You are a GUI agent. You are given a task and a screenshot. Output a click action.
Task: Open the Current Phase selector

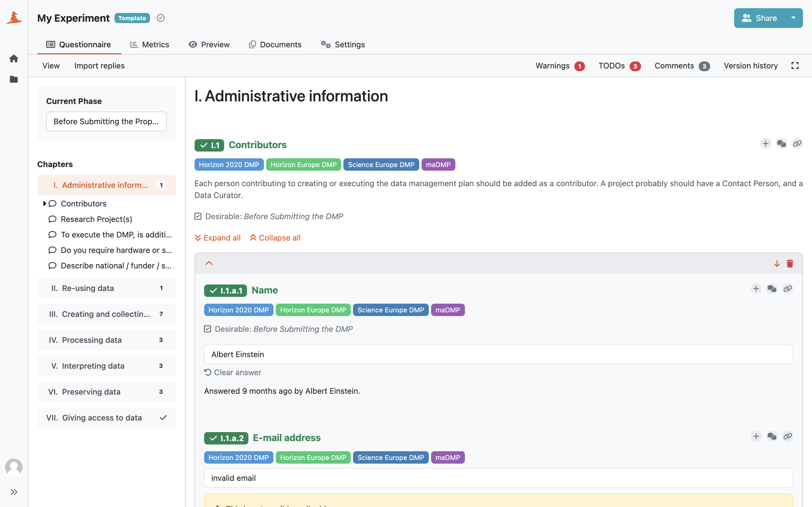[106, 121]
